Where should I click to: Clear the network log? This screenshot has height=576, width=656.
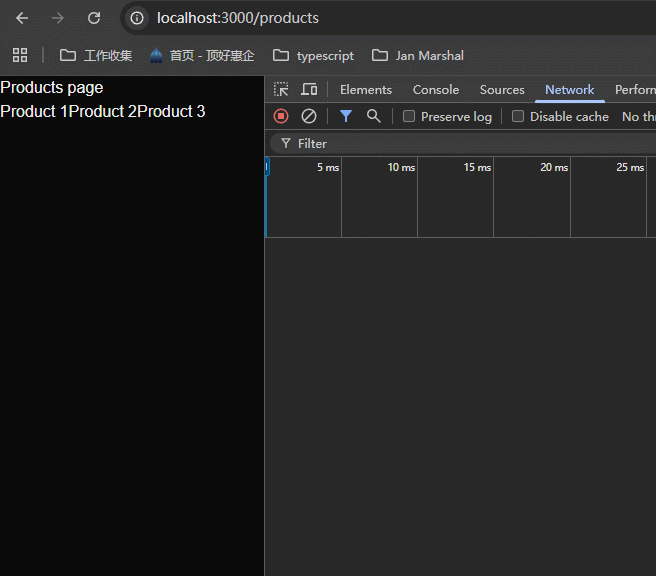coord(309,116)
